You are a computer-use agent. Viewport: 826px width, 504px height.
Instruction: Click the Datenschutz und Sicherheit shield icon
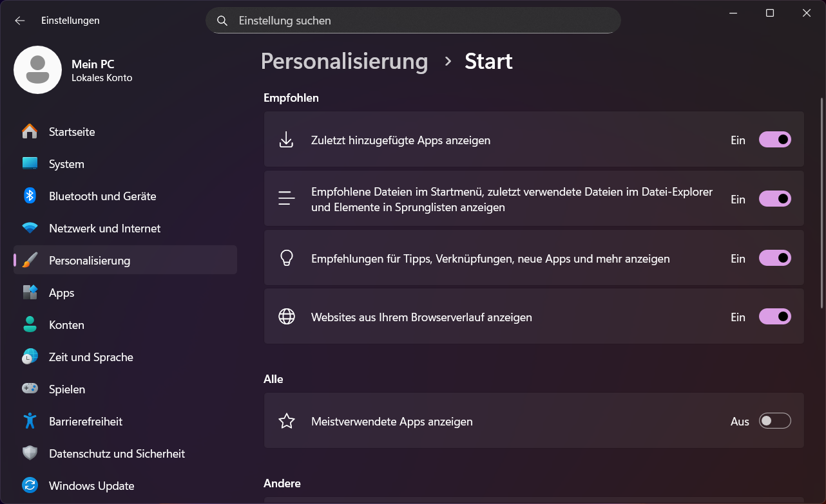pyautogui.click(x=30, y=454)
